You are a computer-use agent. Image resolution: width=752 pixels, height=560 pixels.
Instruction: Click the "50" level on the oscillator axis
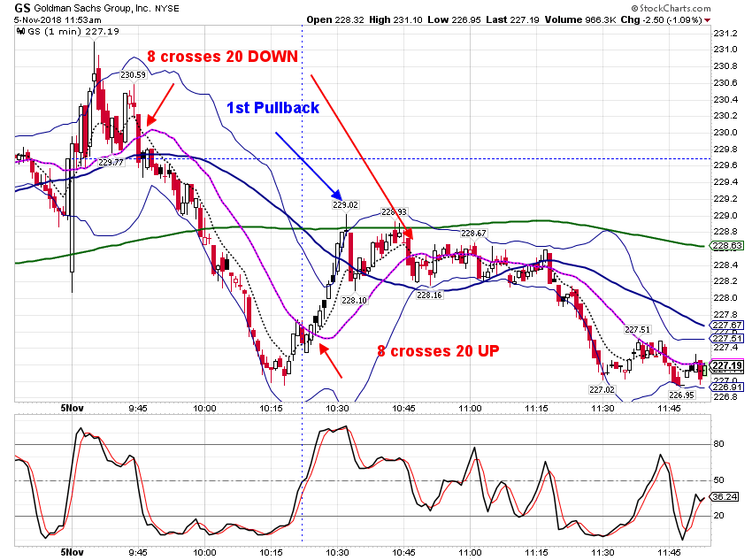pos(718,479)
